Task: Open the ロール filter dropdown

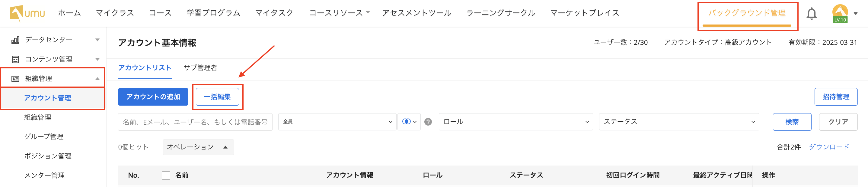Action: pos(515,122)
